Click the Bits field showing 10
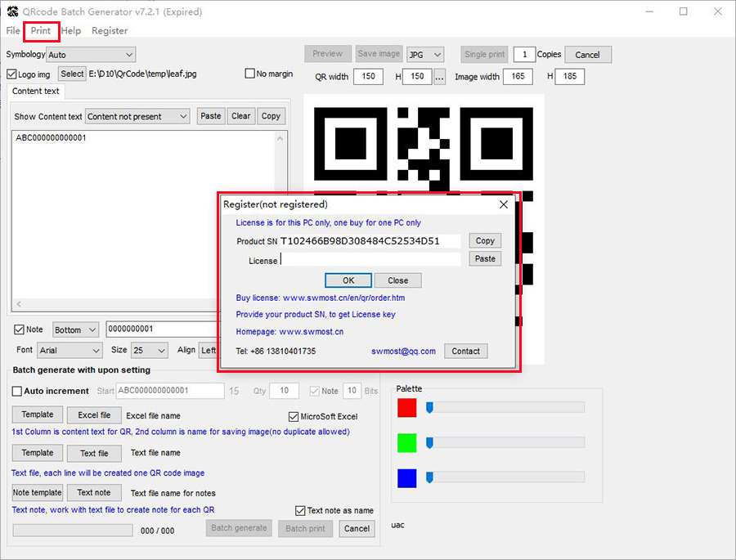This screenshot has width=736, height=560. 352,391
